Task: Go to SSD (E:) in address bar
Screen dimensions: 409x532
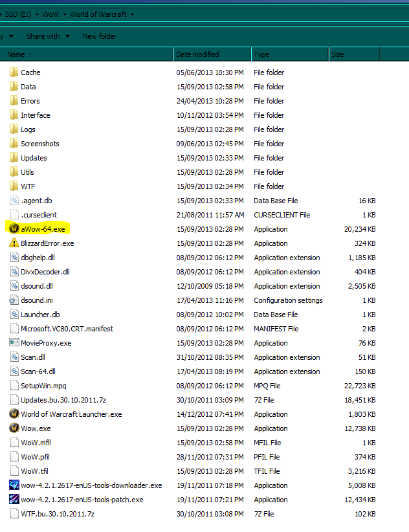Action: 18,14
